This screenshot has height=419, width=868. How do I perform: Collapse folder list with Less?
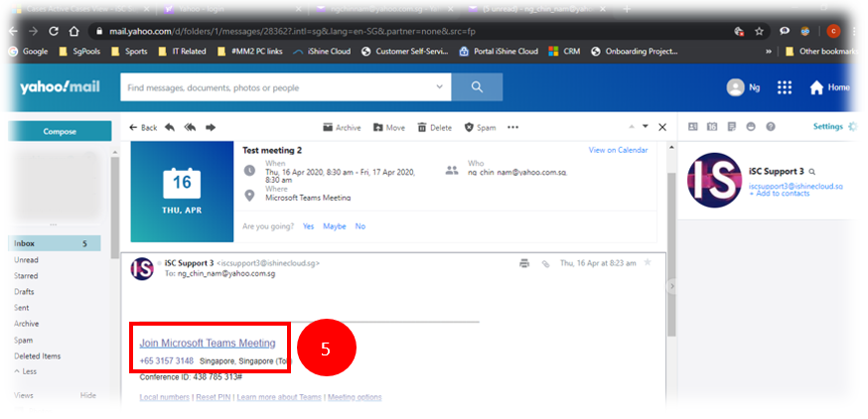coord(25,371)
